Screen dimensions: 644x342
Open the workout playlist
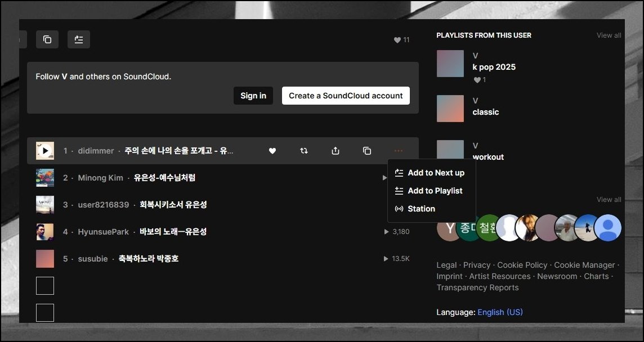pos(488,157)
